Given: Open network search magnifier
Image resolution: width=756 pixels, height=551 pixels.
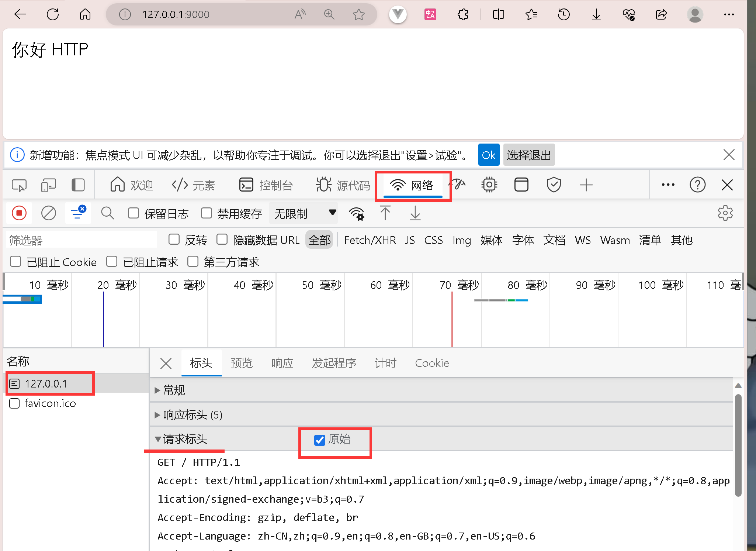Looking at the screenshot, I should pyautogui.click(x=107, y=213).
